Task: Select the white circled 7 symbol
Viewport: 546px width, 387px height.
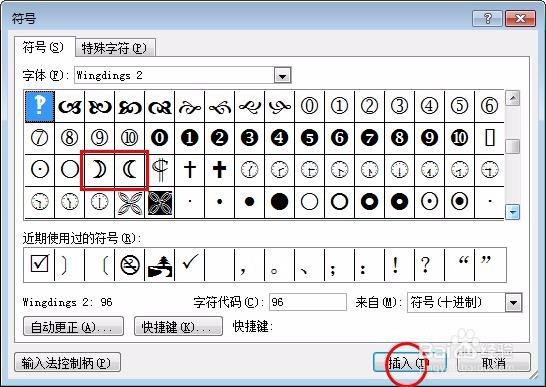Action: 40,138
